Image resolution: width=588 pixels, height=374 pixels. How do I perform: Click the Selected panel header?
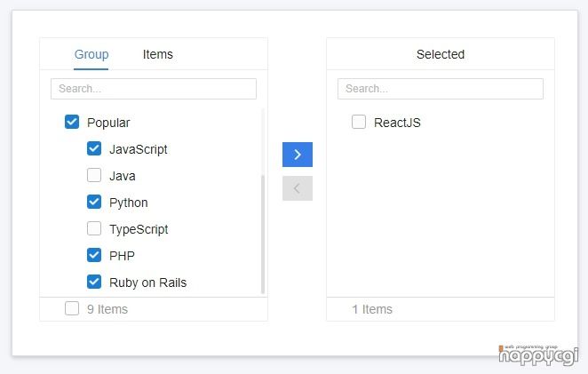pos(441,54)
